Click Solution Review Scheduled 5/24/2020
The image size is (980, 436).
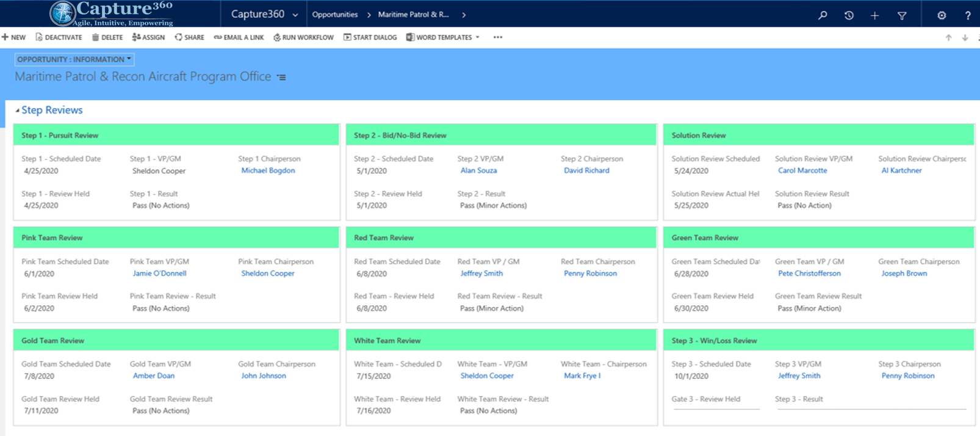click(691, 171)
